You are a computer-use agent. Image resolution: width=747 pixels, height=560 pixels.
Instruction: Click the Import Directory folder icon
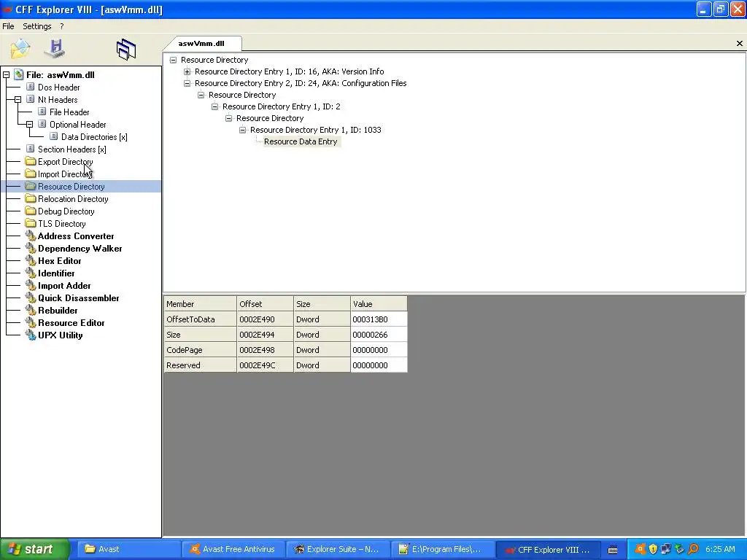pos(31,174)
